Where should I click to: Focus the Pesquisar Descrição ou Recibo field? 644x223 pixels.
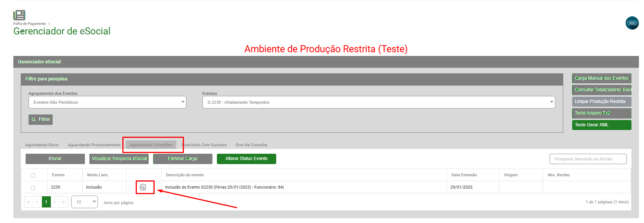[588, 159]
